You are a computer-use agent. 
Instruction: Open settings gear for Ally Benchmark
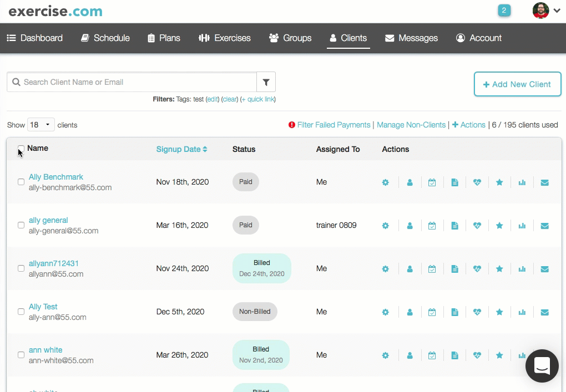385,182
